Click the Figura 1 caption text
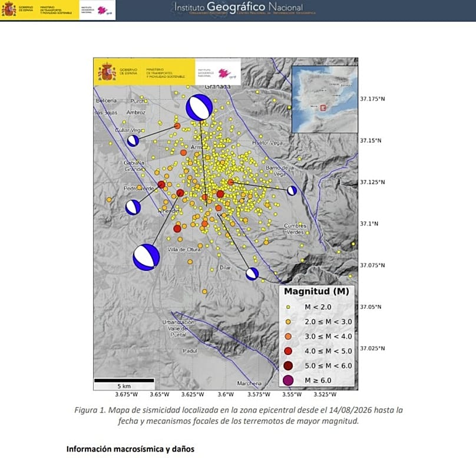The image size is (476, 458). (x=239, y=416)
